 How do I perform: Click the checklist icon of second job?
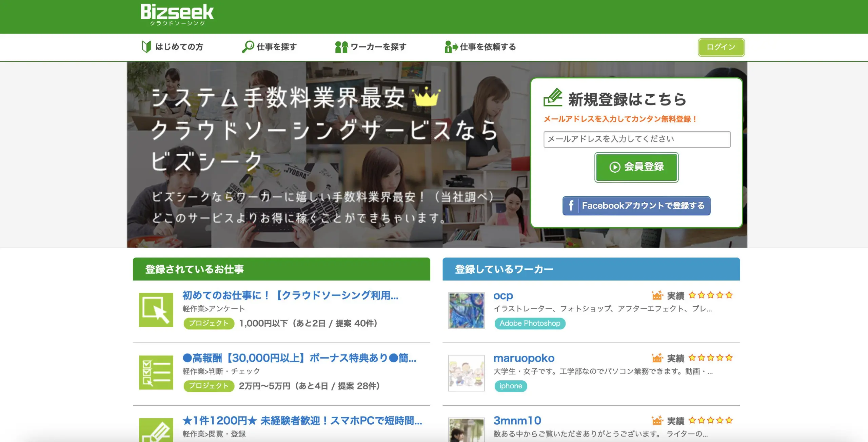click(x=156, y=372)
